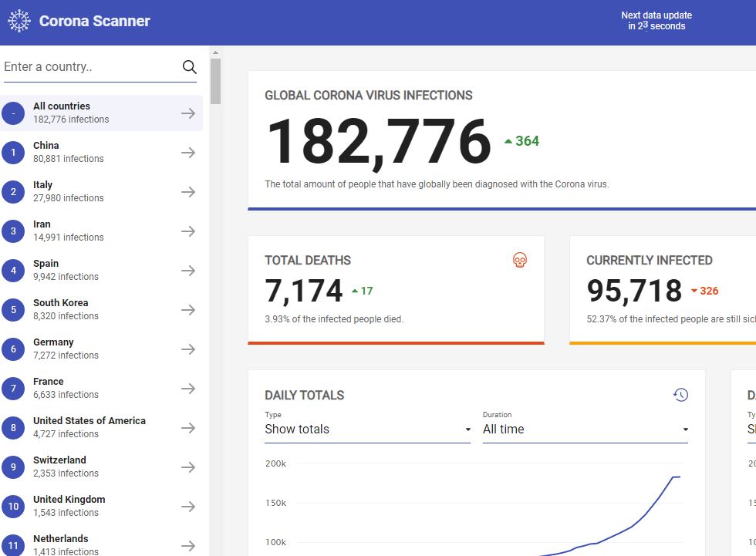
Task: Click the arrow icon beside Italy
Action: pyautogui.click(x=188, y=192)
